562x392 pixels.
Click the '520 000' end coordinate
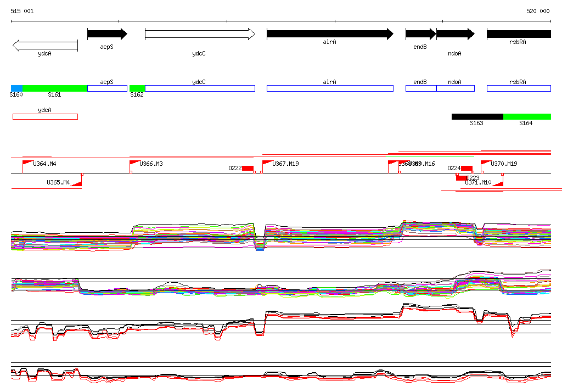[x=538, y=11]
